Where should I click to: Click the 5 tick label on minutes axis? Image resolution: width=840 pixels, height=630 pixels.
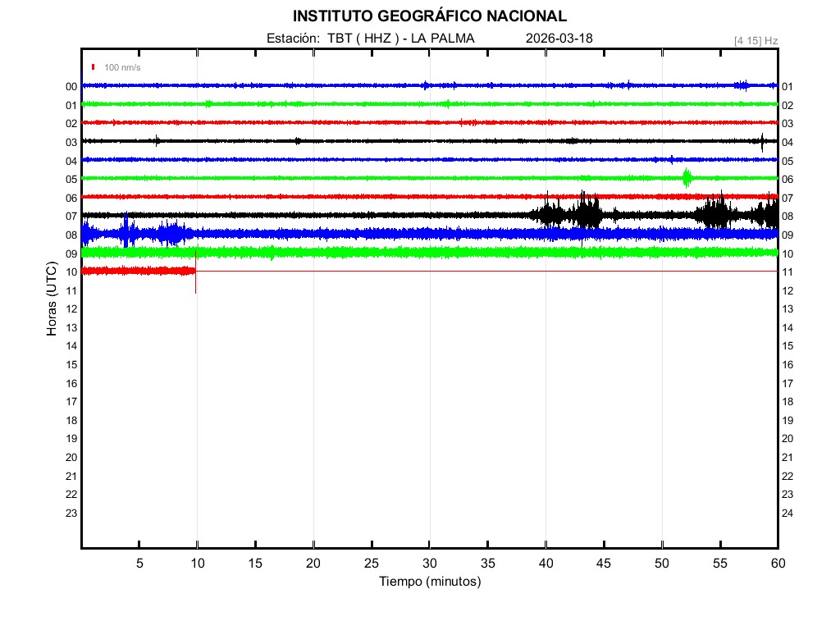coord(139,563)
